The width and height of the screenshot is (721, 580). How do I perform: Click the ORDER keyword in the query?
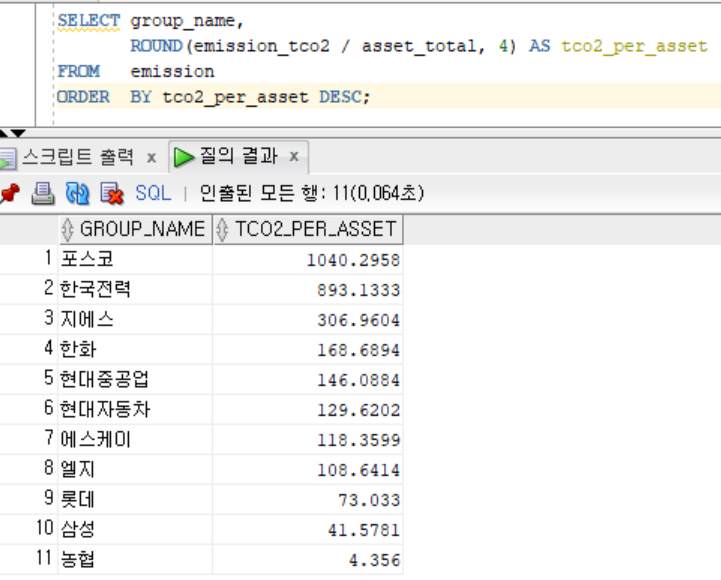83,97
